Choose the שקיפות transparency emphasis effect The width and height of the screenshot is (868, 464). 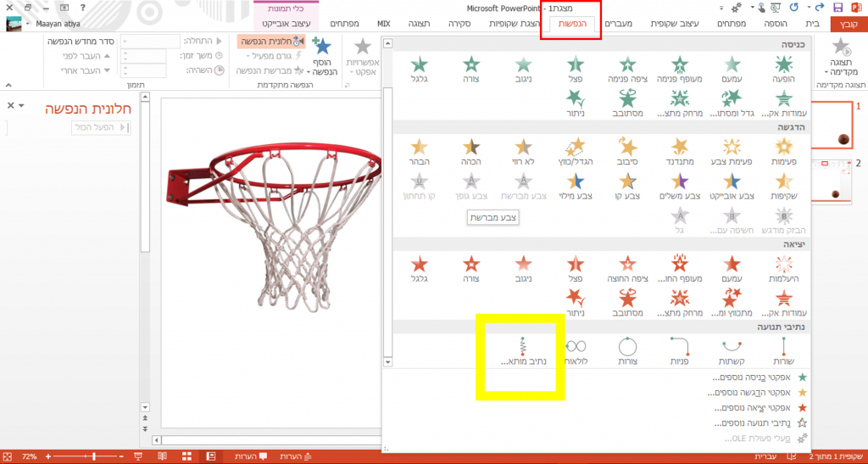tap(783, 186)
